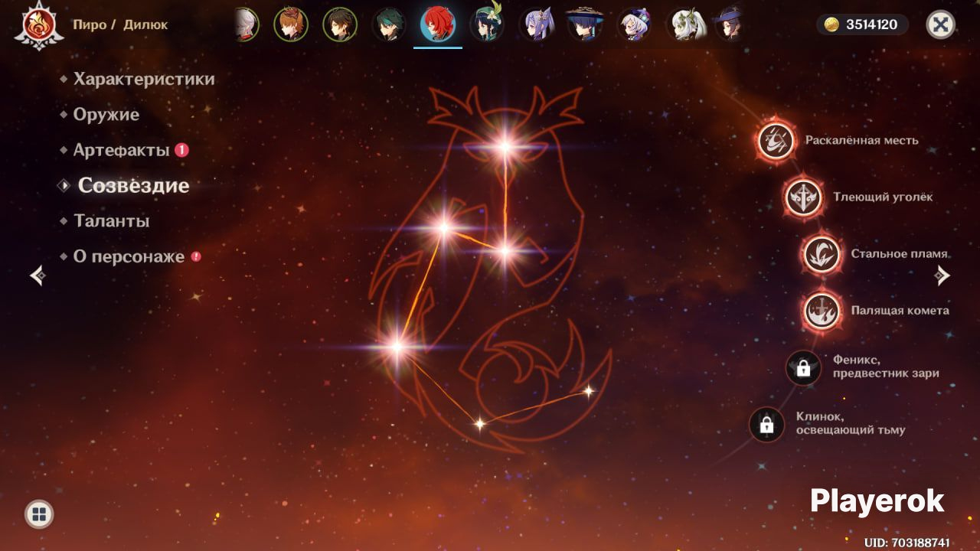Switch to Venti avatar with green beret
Viewport: 980px width, 551px height.
point(487,24)
